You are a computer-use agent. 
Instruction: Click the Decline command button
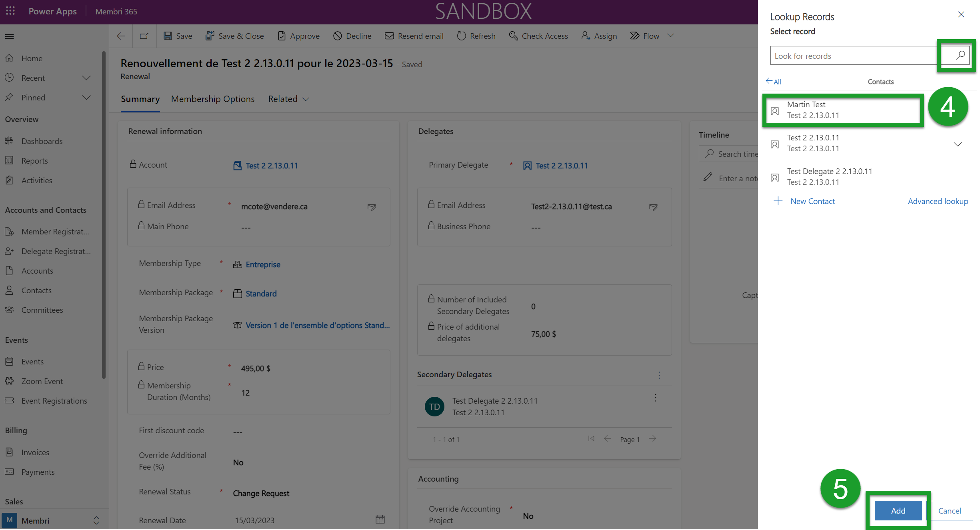pyautogui.click(x=352, y=36)
